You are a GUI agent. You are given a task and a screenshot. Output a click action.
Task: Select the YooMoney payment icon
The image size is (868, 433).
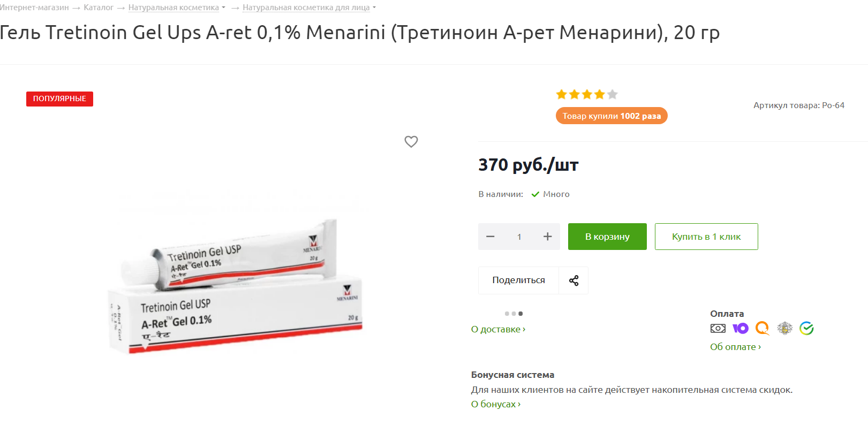(x=741, y=328)
